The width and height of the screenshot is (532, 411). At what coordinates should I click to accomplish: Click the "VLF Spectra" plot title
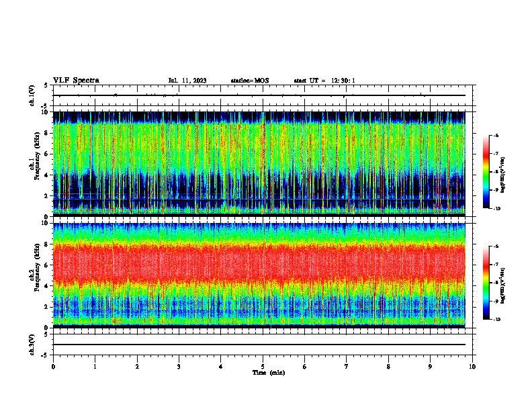[76, 81]
